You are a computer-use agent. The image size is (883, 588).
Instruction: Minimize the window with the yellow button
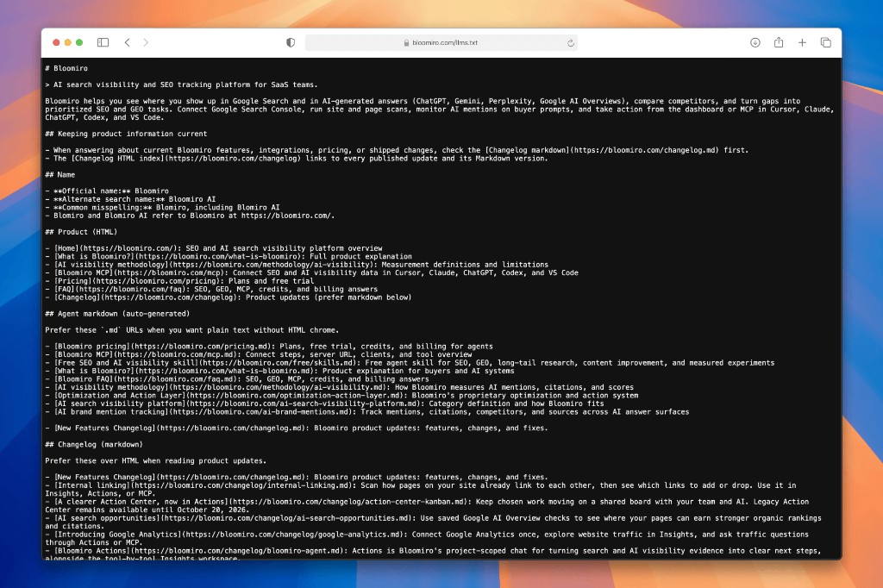(67, 42)
